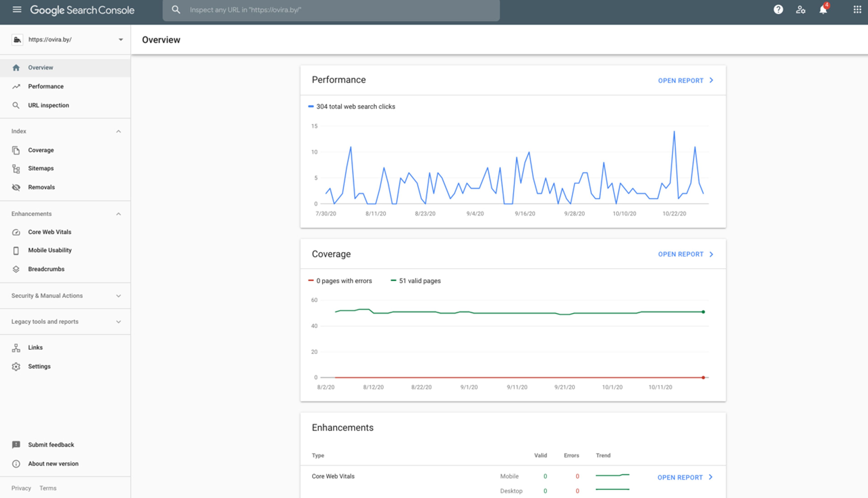Open the hamburger navigation menu
Screen dimensions: 868x498
tap(17, 9)
